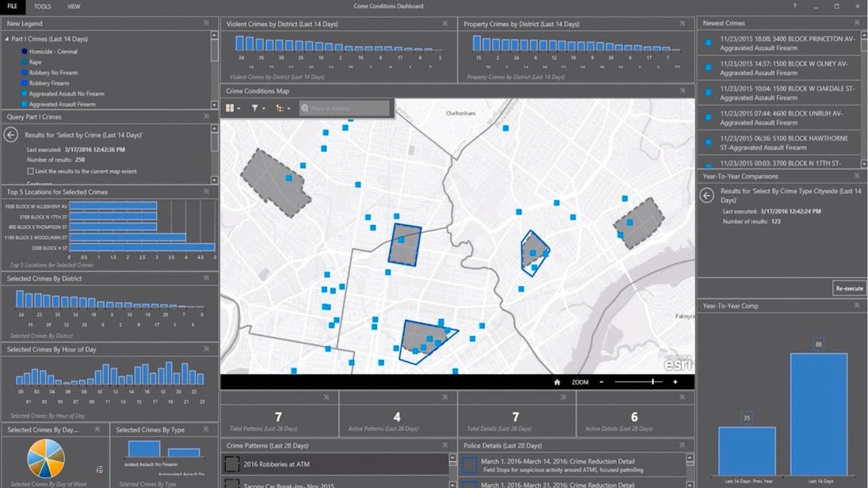Click the Last 14 Days bar

(x=818, y=414)
